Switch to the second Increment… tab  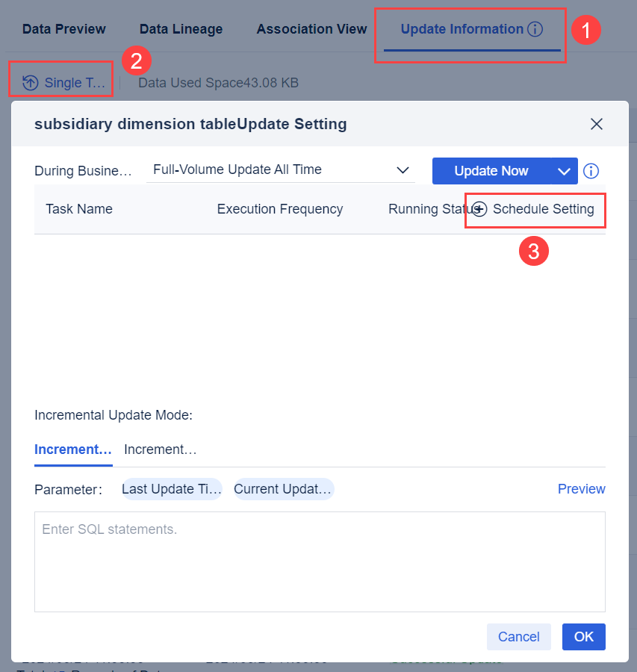pos(160,449)
